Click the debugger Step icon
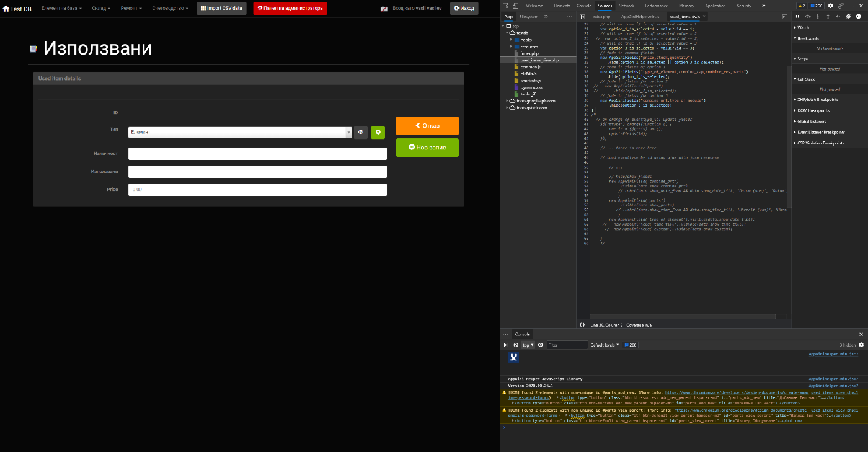Screen dimensions: 868x452 [x=838, y=16]
